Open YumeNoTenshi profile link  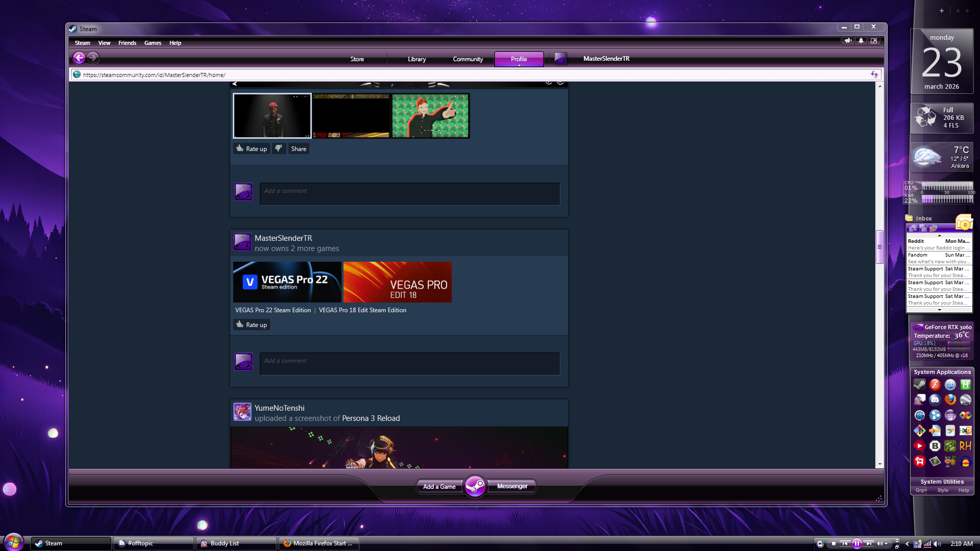pyautogui.click(x=280, y=408)
